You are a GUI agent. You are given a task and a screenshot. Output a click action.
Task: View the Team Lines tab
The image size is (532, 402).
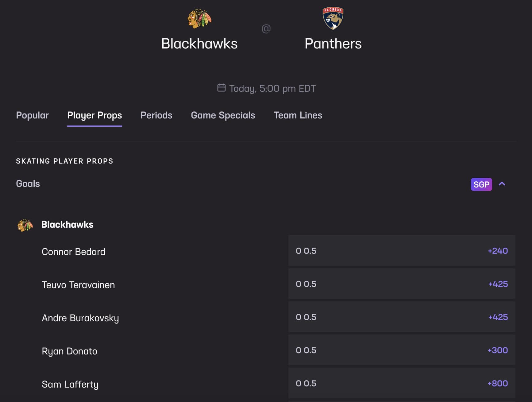pos(298,115)
